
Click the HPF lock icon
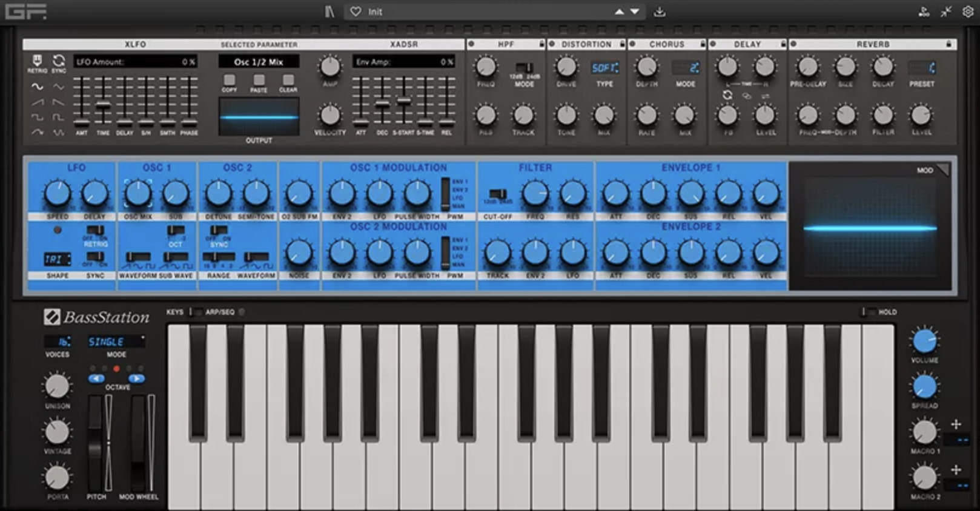coord(541,44)
